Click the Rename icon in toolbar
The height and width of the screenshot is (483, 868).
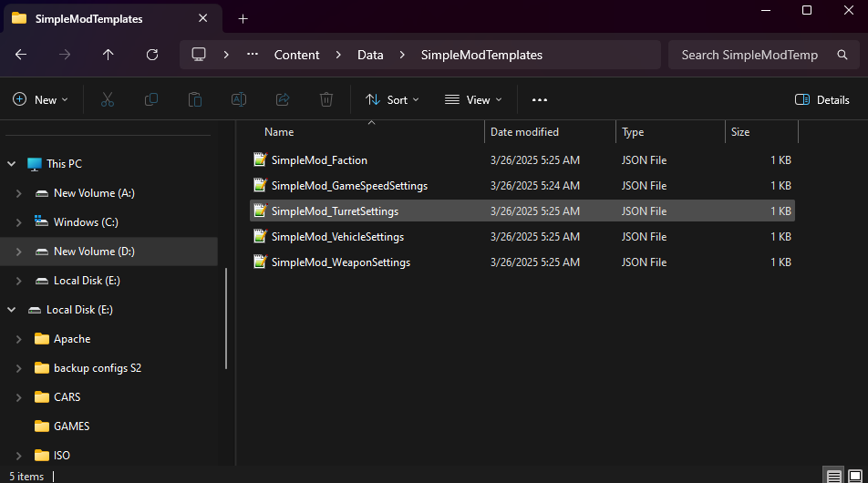pos(238,99)
